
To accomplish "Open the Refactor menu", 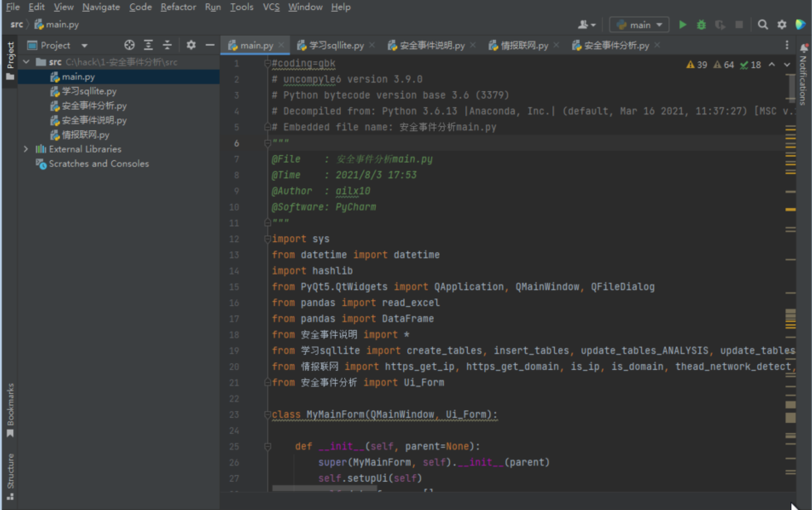I will tap(178, 7).
